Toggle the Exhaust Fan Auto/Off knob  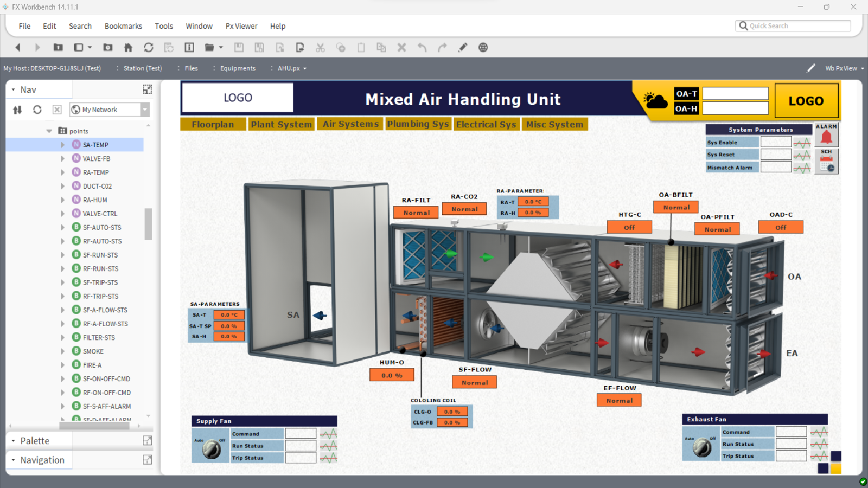(x=701, y=447)
